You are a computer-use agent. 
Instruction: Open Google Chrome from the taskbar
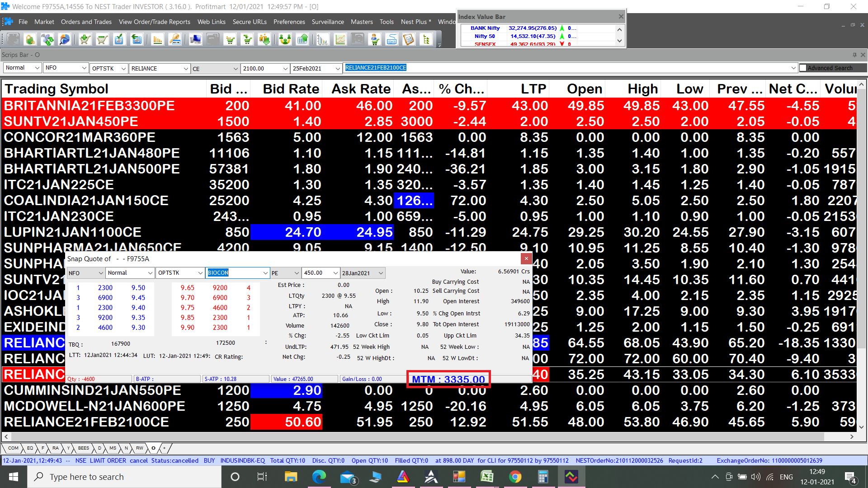coord(515,477)
